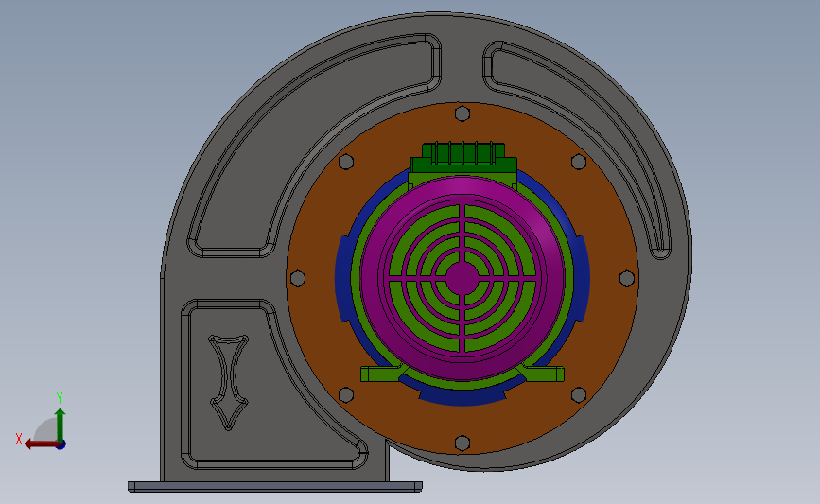Select the purple center hub of the fan guard
Viewport: 820px width, 504px height.
coord(462,278)
